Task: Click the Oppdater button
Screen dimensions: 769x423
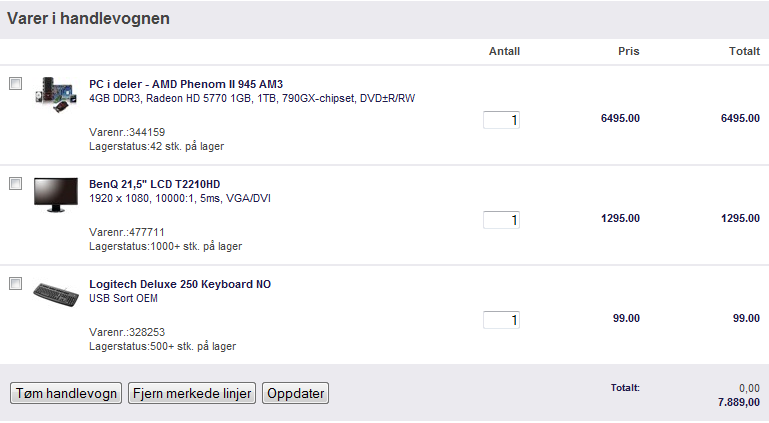Action: (296, 393)
